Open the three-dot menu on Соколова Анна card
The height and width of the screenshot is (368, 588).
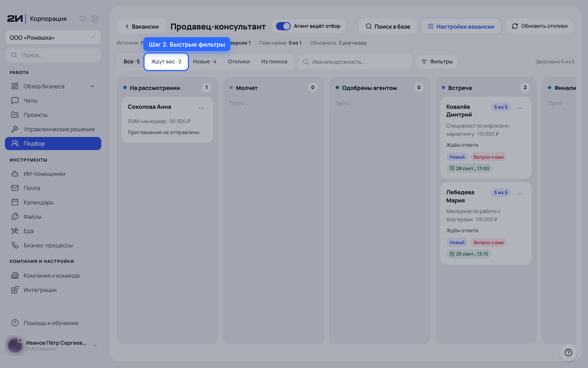201,108
